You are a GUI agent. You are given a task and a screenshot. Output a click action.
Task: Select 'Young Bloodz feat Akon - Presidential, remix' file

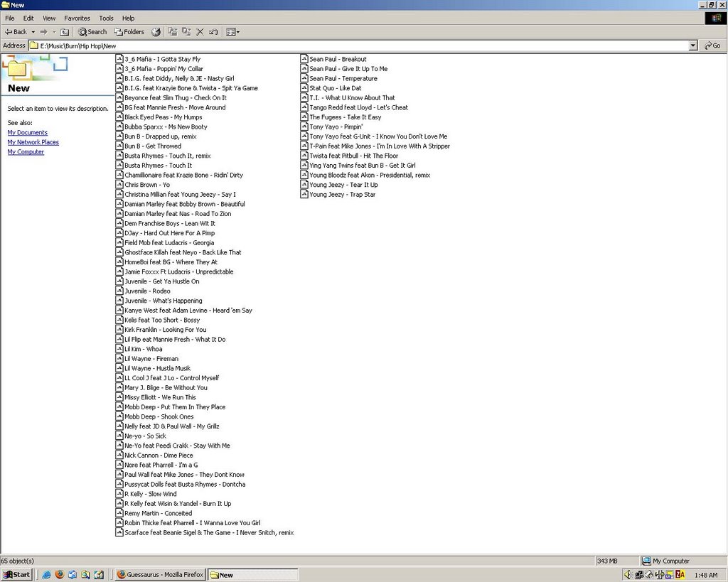pyautogui.click(x=370, y=175)
